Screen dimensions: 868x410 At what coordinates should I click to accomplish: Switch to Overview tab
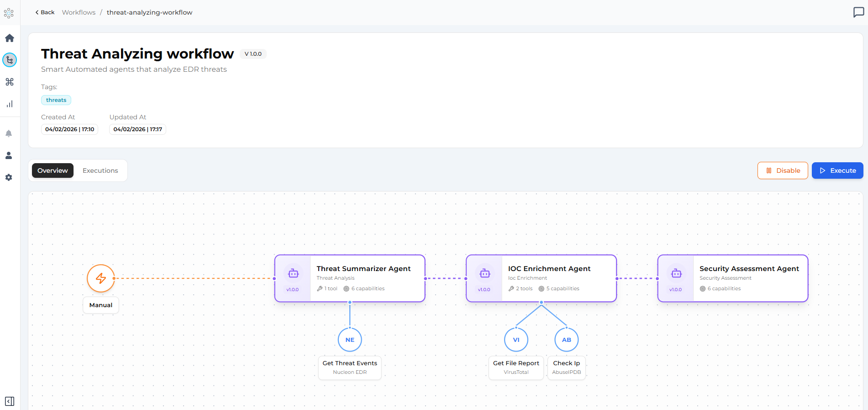pos(53,170)
